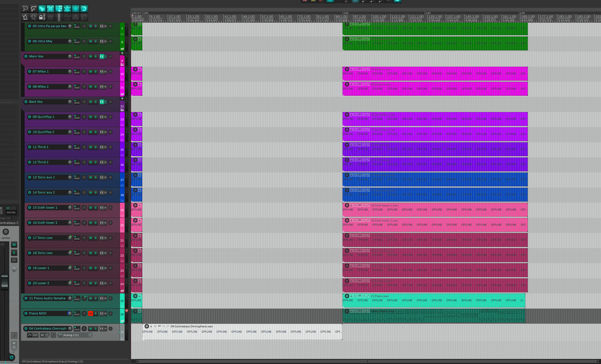This screenshot has height=364, width=601.
Task: Click the undo arrow toolbar icon
Action: [x=25, y=9]
